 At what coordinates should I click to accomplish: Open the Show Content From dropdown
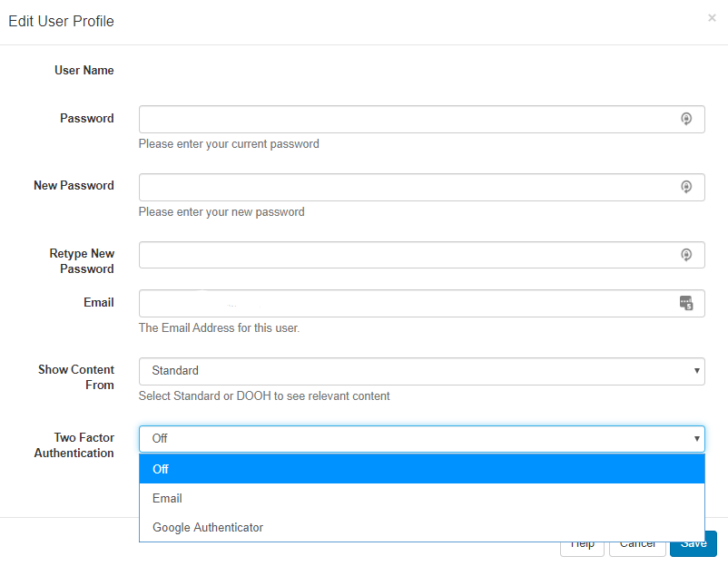pyautogui.click(x=421, y=371)
